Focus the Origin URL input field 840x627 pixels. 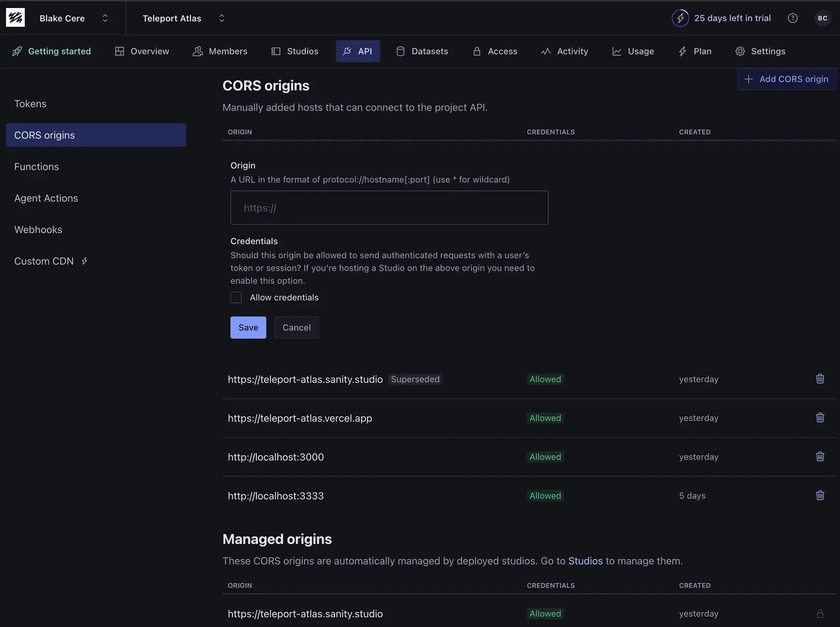389,207
